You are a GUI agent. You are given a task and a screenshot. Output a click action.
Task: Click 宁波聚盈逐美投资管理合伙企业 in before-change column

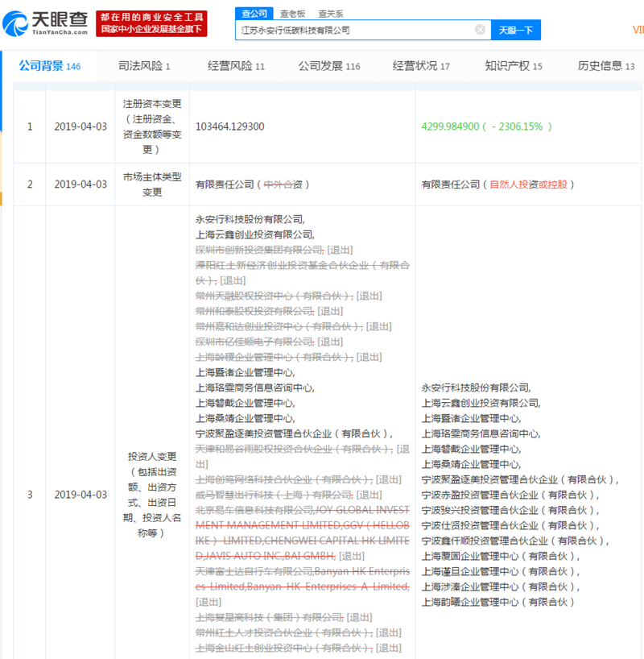[x=294, y=433]
